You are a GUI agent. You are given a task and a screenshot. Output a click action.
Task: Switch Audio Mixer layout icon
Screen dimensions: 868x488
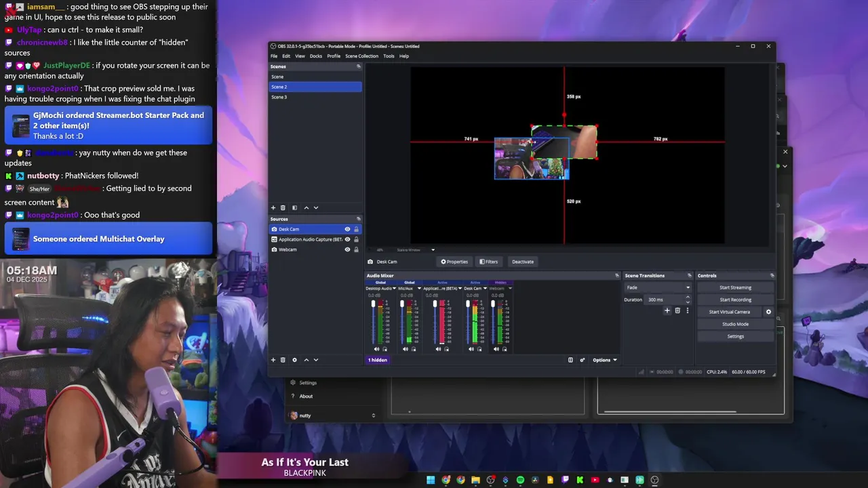[570, 360]
